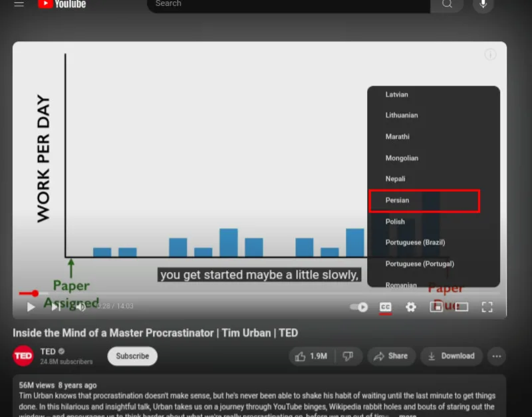Click the YouTube home logo
The height and width of the screenshot is (417, 532).
(62, 4)
